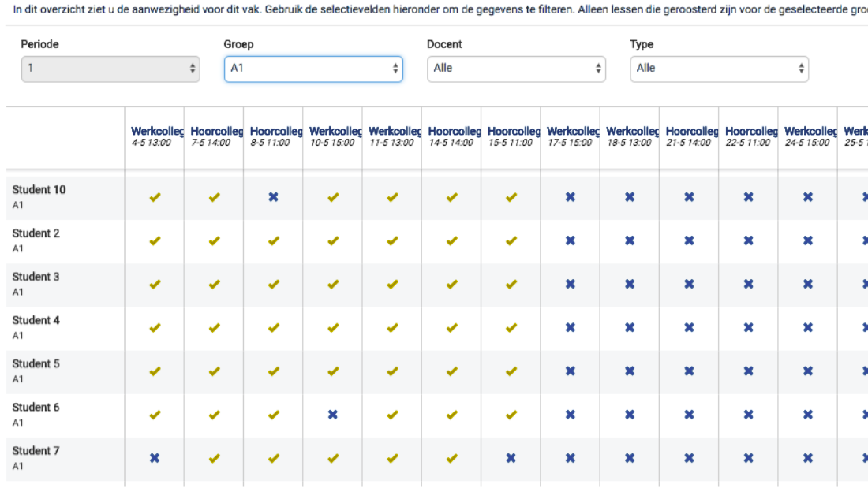Select the Student 10 row name
Screen dimensions: 868x488
(39, 190)
